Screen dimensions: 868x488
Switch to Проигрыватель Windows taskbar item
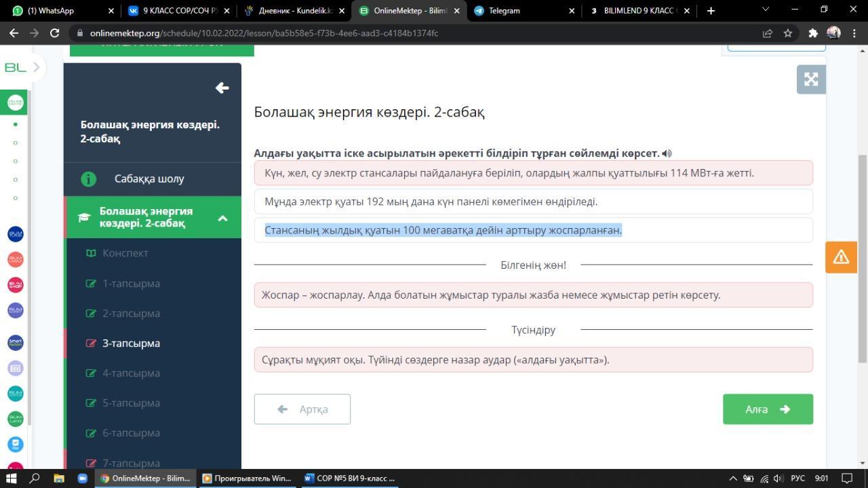click(x=247, y=478)
